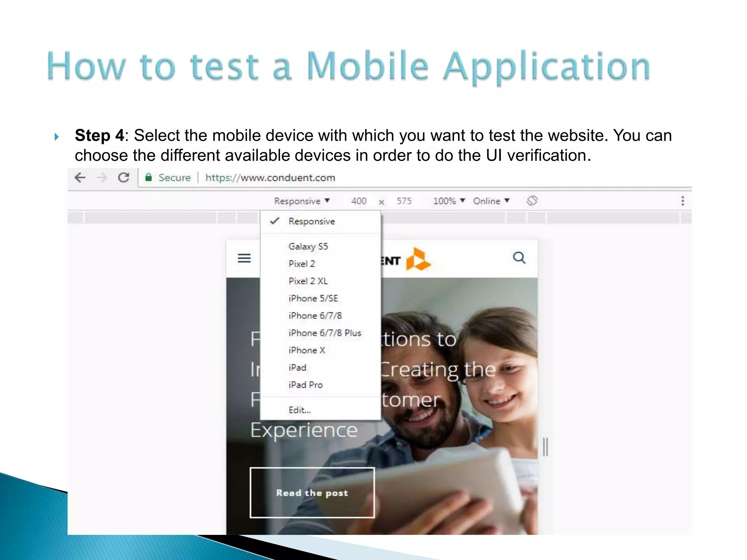Open the hamburger menu on site

(244, 258)
